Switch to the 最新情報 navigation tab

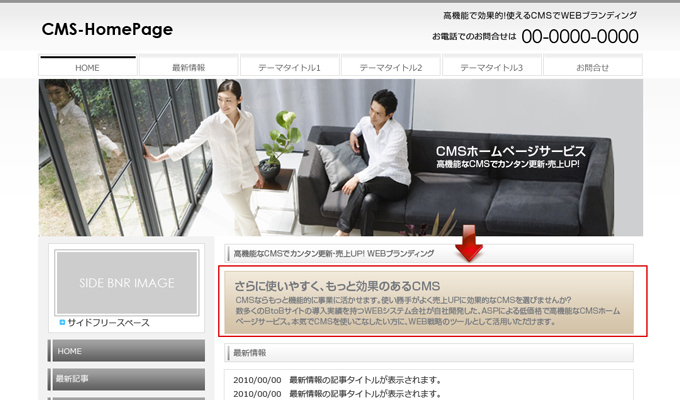188,67
